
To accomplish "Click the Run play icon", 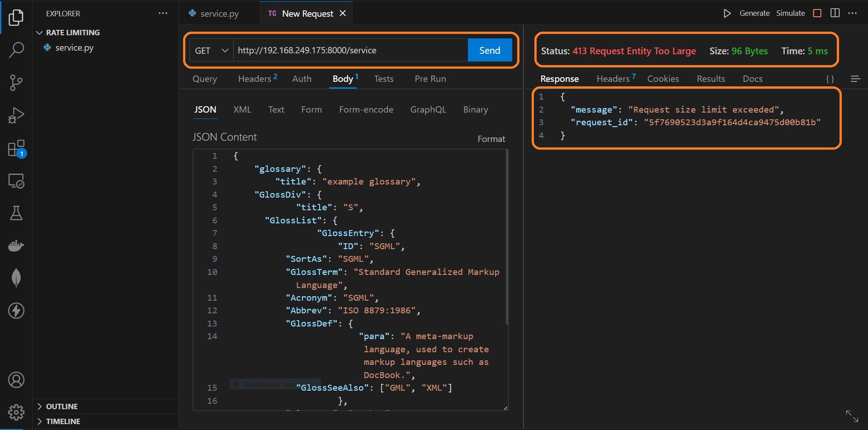I will 727,14.
